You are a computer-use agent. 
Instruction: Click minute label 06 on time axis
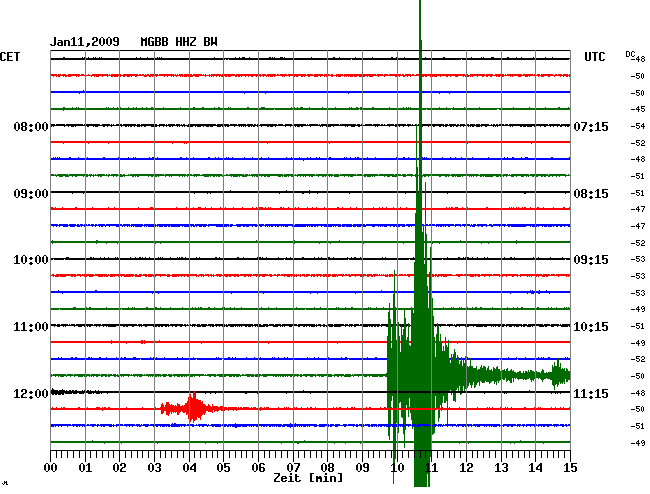tap(258, 468)
